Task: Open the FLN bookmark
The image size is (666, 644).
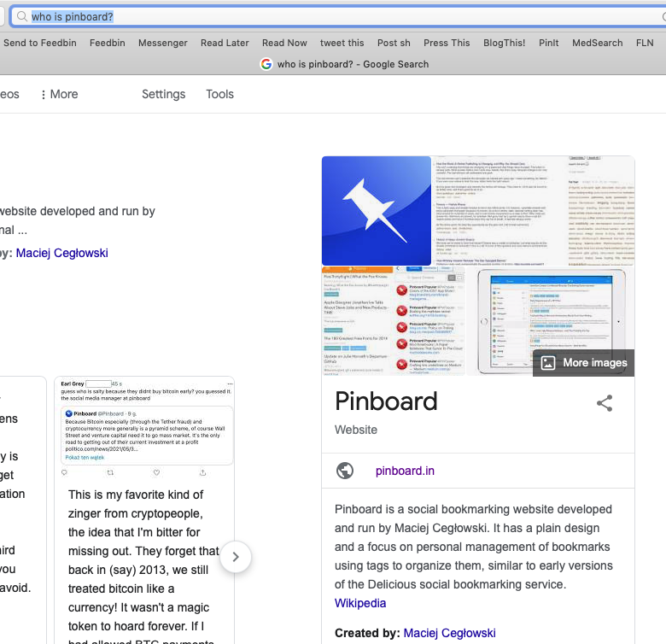Action: click(645, 43)
